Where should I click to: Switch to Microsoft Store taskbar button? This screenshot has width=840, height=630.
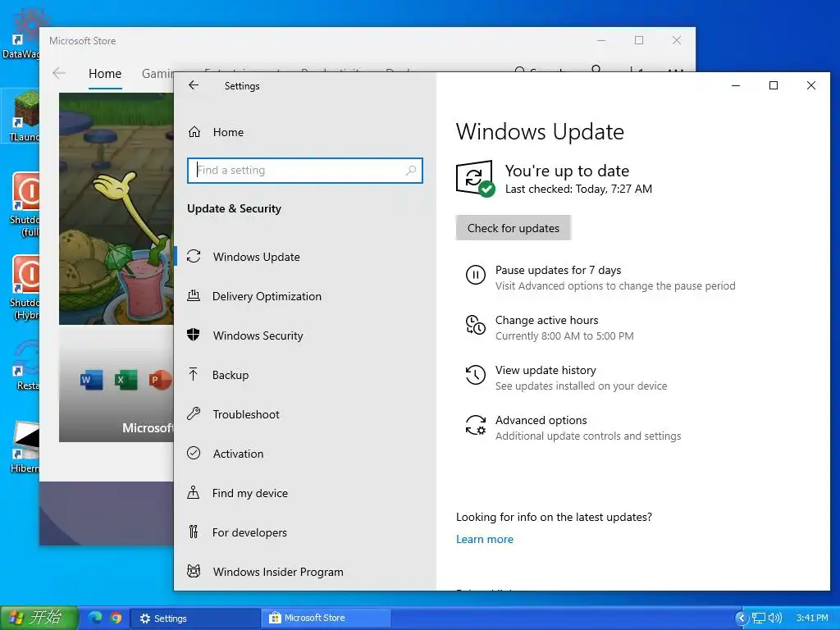325,619
